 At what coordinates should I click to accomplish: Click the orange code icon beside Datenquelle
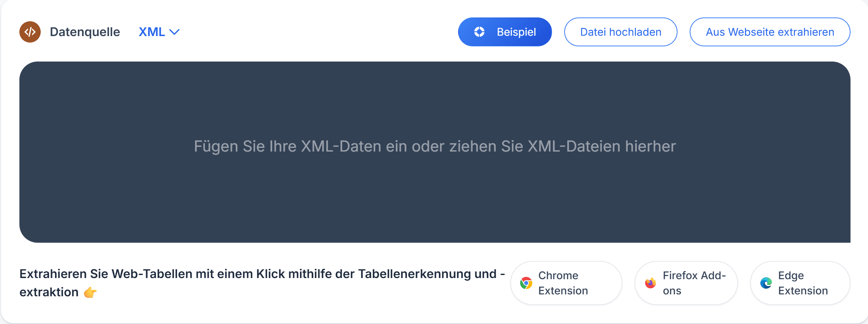point(30,32)
